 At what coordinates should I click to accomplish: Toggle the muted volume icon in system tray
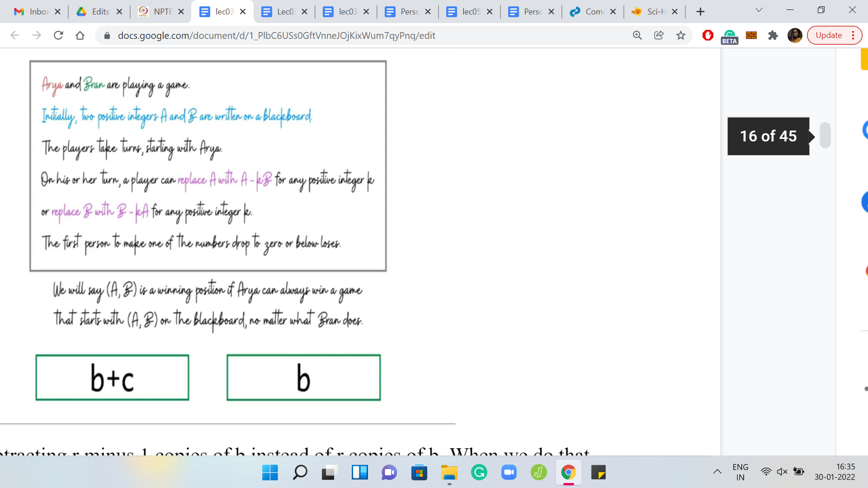tap(782, 472)
